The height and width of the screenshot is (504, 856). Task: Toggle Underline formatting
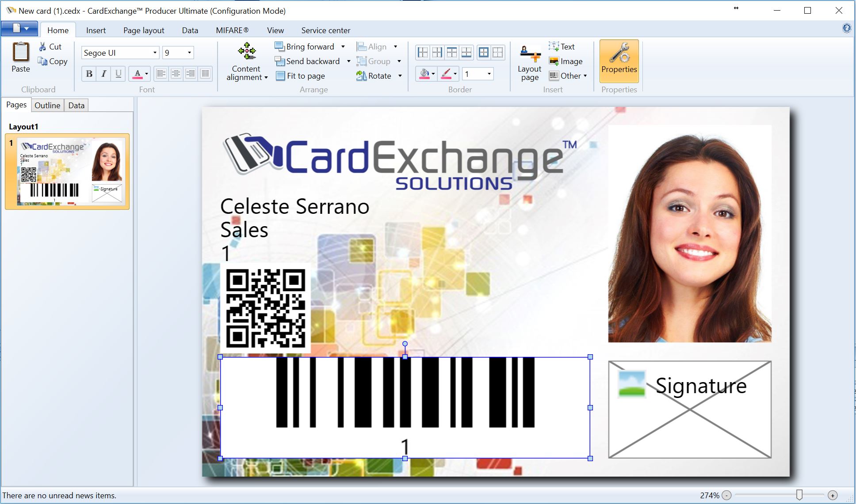coord(118,74)
